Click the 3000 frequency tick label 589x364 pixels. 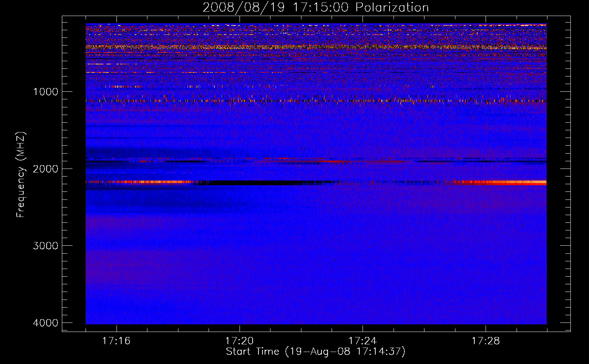pos(46,246)
